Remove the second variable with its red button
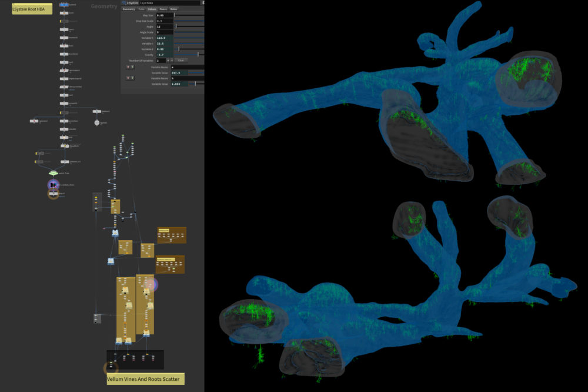588x392 pixels. [x=128, y=78]
